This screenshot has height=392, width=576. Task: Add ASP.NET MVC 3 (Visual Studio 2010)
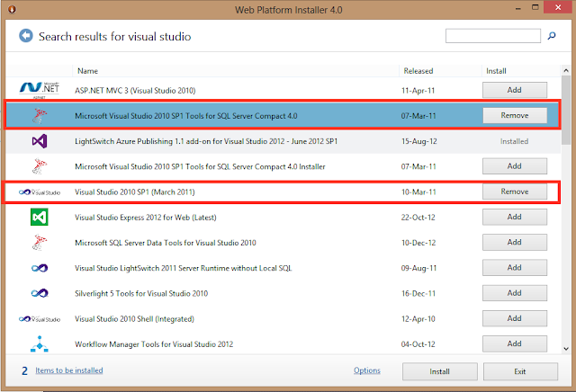(x=515, y=90)
